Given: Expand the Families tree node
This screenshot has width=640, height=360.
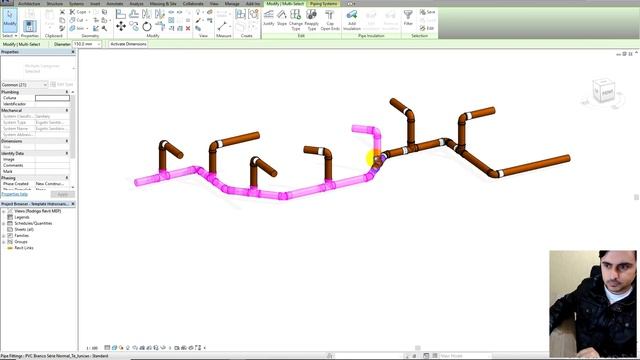Looking at the screenshot, I should click(x=4, y=236).
